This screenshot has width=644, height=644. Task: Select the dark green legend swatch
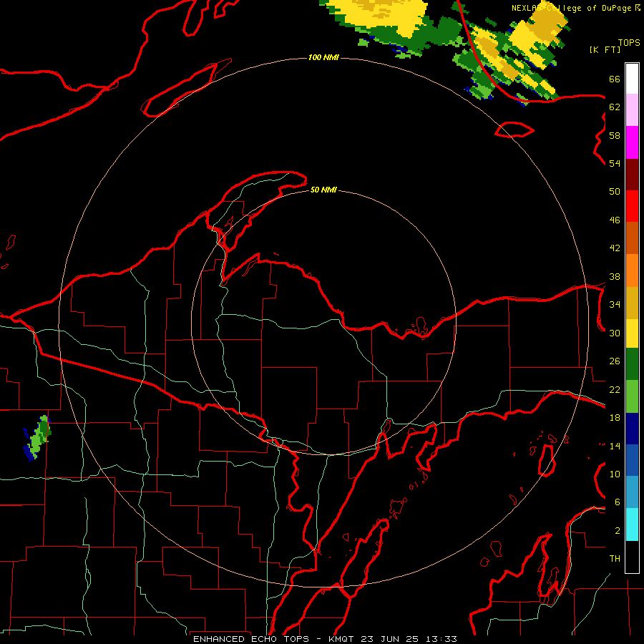point(632,364)
